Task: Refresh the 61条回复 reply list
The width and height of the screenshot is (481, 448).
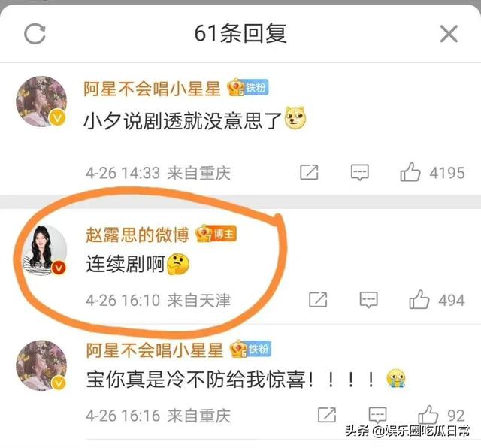Action: pyautogui.click(x=35, y=34)
